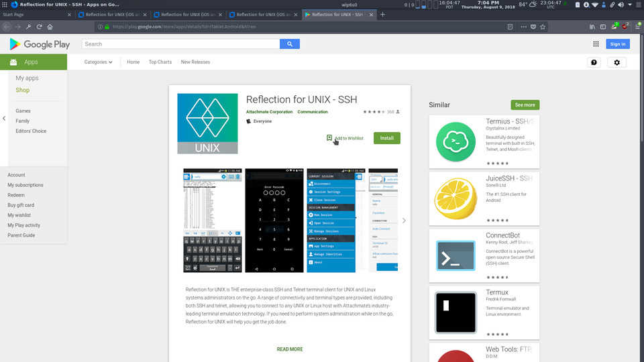Open the help question mark icon
The image size is (644, 362).
point(594,62)
